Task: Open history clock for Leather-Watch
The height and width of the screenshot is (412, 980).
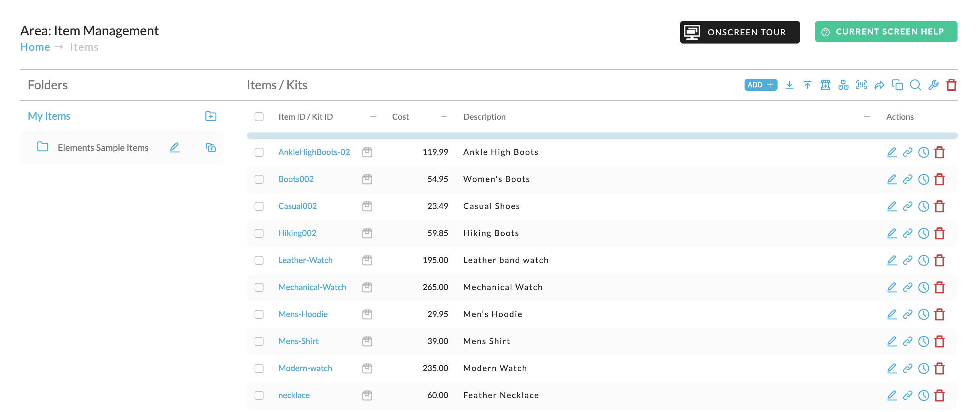Action: (x=923, y=260)
